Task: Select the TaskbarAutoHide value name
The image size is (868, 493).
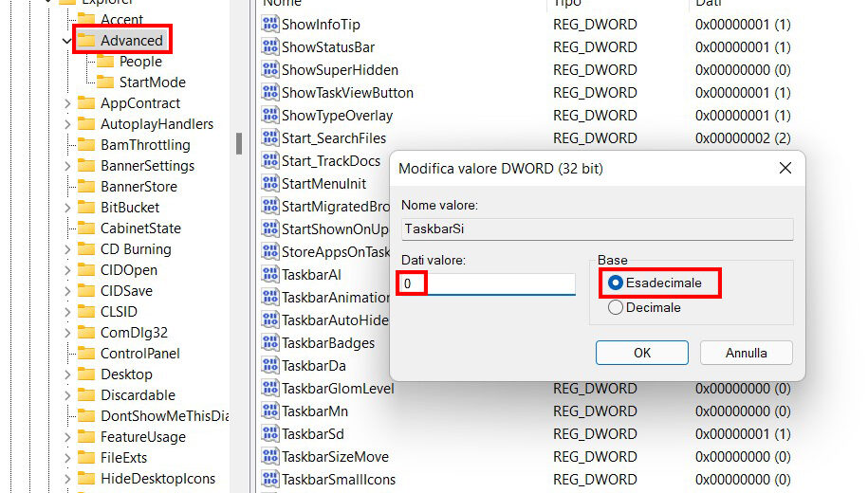Action: (335, 320)
